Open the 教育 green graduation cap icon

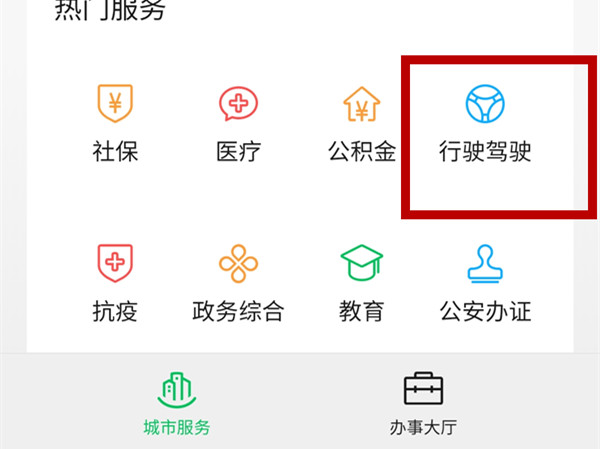point(362,263)
